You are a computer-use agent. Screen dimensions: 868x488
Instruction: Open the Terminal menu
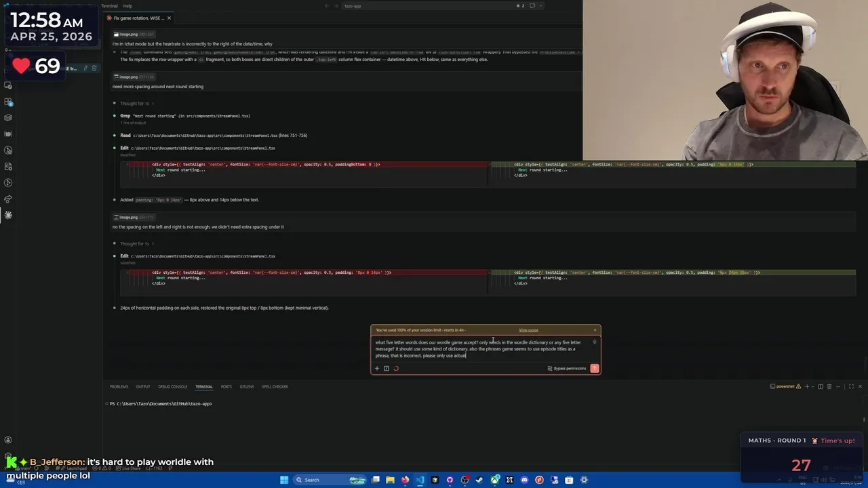[109, 6]
